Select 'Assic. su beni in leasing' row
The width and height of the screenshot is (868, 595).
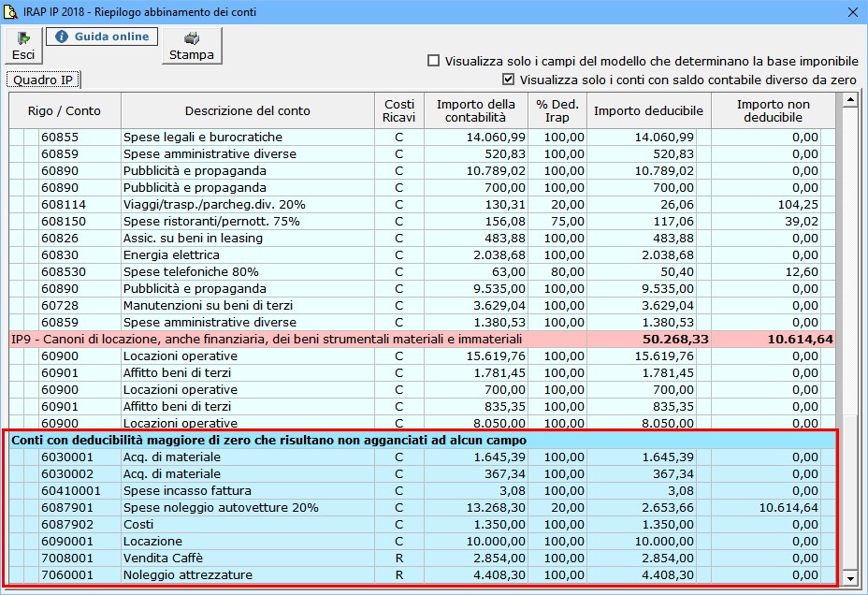(422, 238)
